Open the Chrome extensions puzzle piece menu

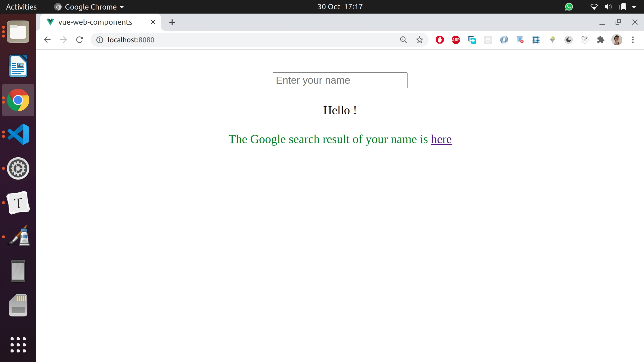pos(601,40)
